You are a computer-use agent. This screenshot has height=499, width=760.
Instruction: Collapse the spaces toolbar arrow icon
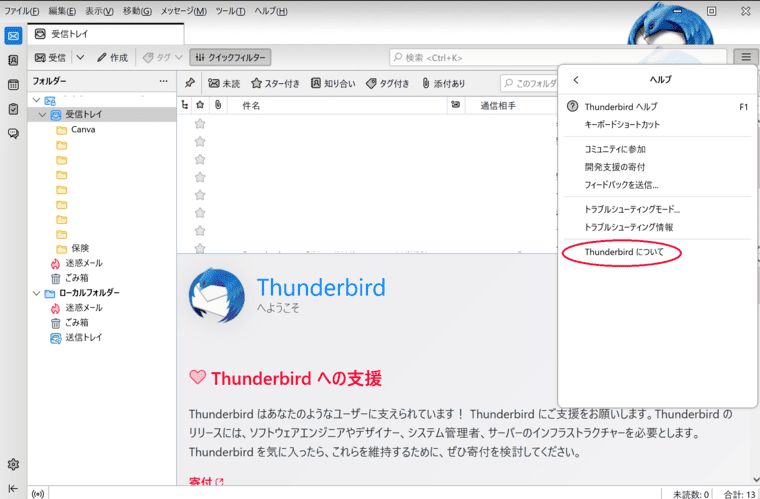tap(13, 488)
